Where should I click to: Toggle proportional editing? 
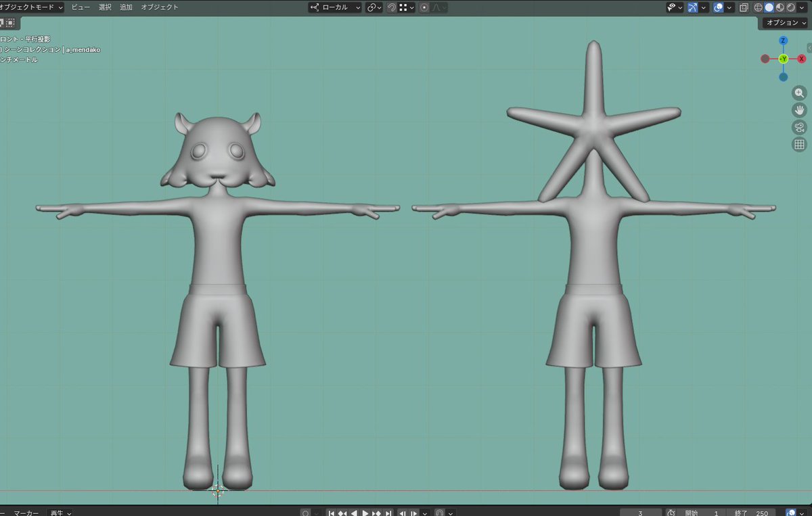point(424,7)
